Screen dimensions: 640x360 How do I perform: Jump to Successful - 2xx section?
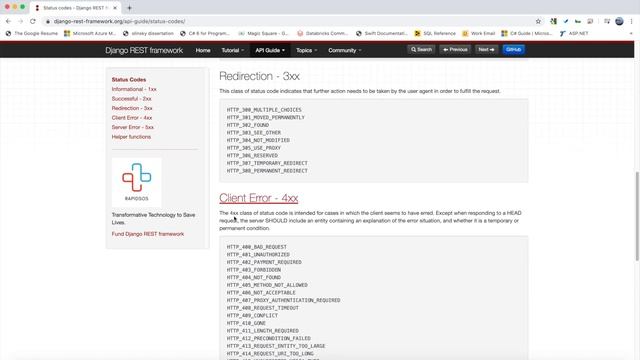pos(131,99)
